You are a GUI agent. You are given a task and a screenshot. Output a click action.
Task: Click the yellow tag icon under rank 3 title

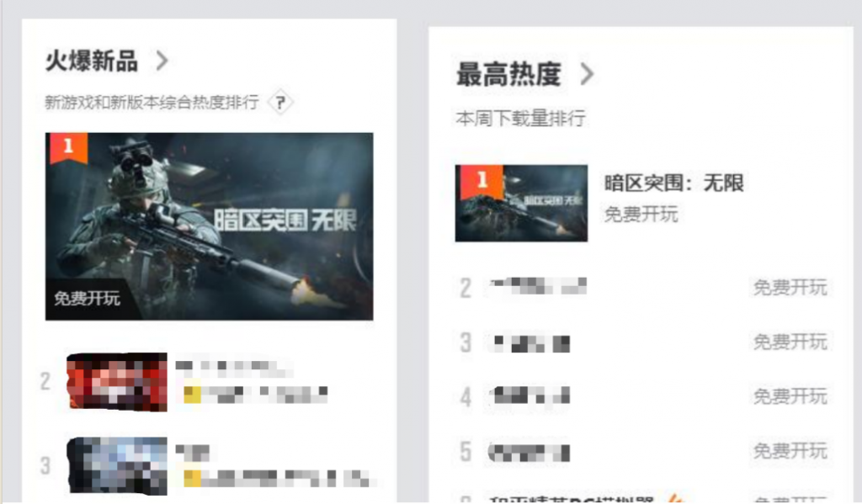(192, 478)
